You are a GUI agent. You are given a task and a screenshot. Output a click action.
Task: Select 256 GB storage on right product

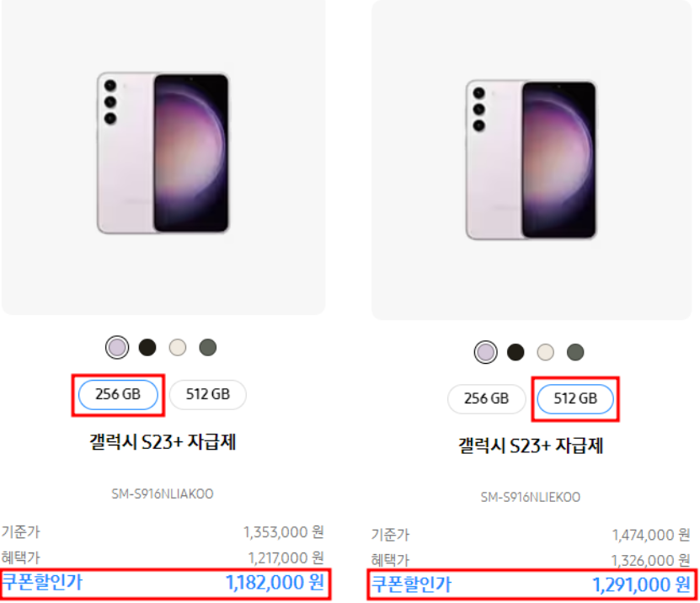pyautogui.click(x=487, y=398)
